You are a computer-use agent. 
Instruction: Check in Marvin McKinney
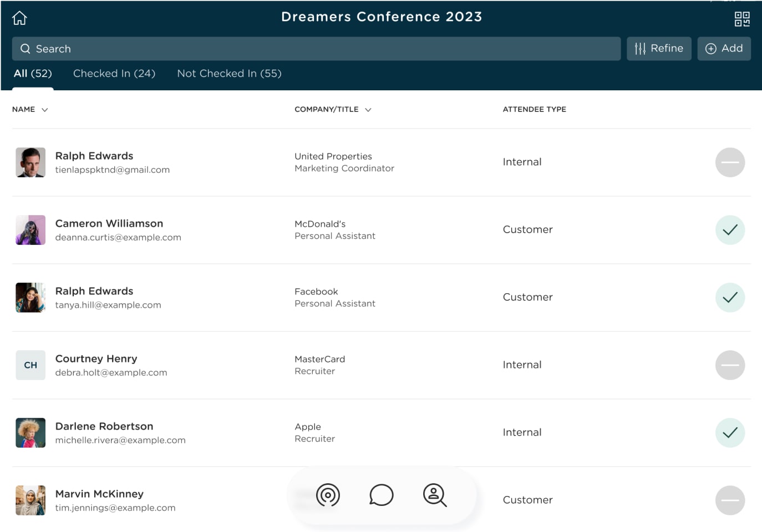tap(730, 500)
